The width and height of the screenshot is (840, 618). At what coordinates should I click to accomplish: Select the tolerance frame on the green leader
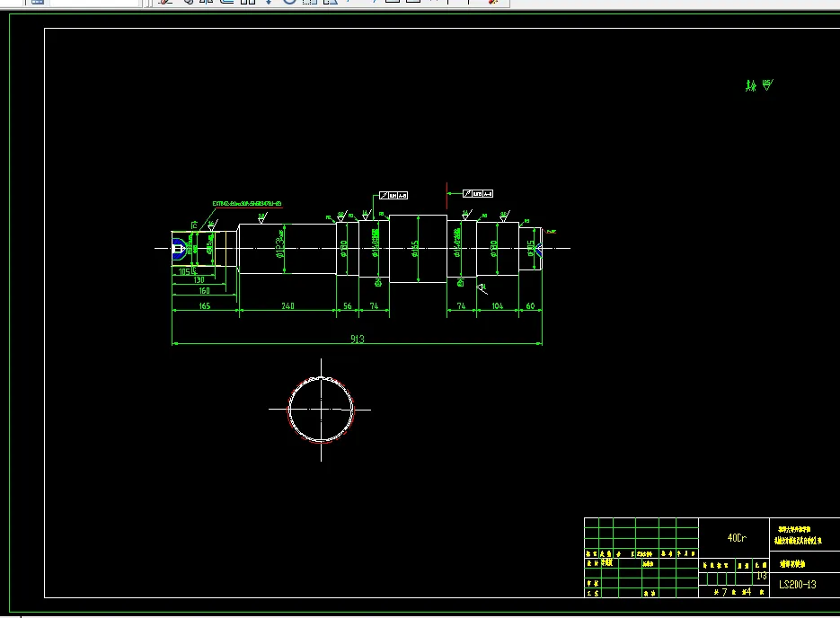click(x=393, y=196)
